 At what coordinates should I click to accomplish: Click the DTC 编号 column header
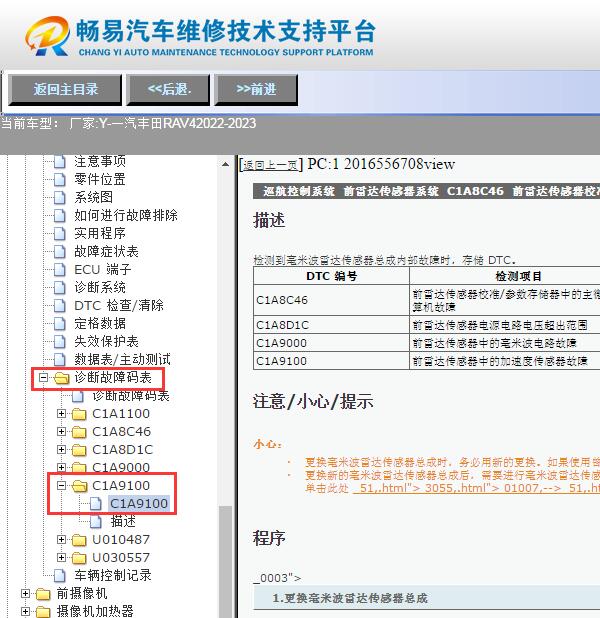click(331, 276)
